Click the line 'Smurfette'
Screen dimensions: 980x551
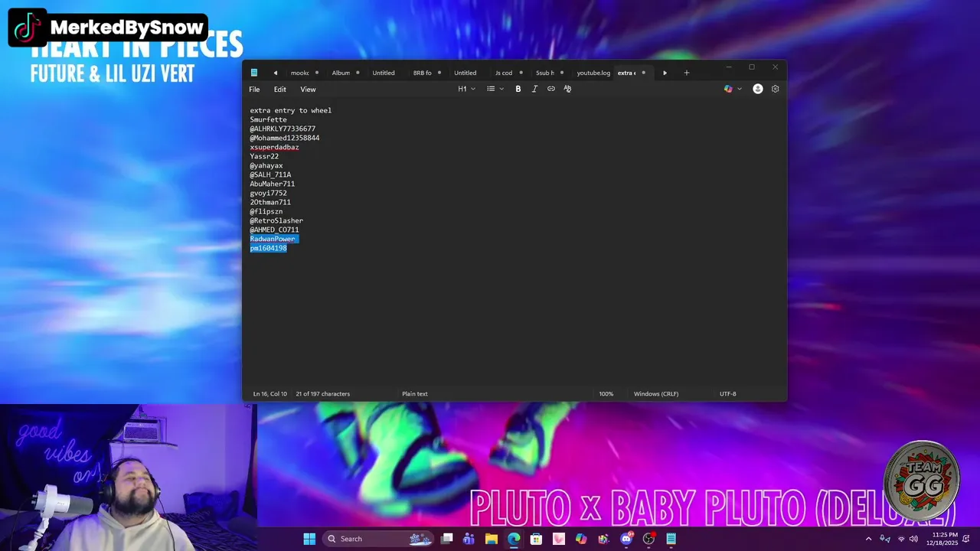(x=269, y=119)
